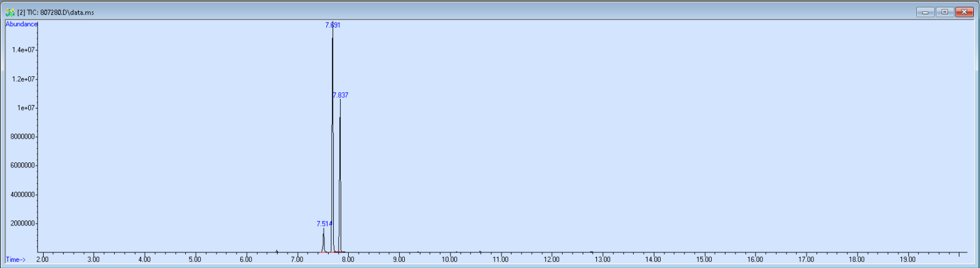Select the peak label 7.837
Screen dimensions: 980x268
tap(341, 95)
